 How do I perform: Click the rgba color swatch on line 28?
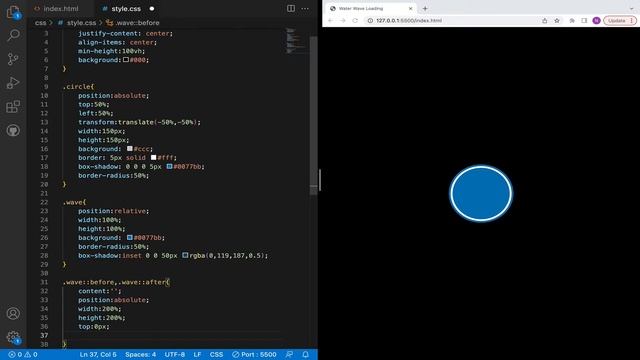click(x=185, y=256)
